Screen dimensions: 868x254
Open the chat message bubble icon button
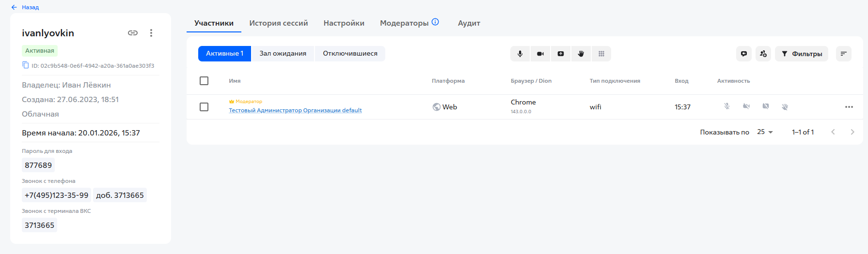point(744,54)
